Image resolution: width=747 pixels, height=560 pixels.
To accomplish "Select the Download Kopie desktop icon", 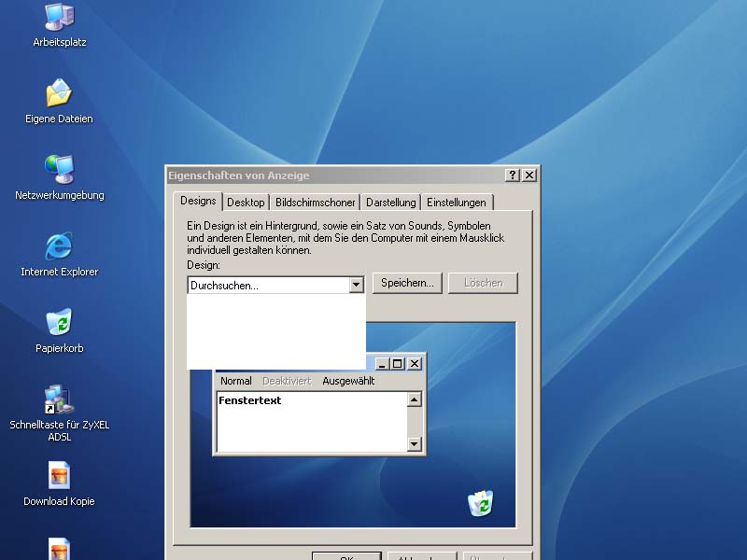I will coord(59,477).
